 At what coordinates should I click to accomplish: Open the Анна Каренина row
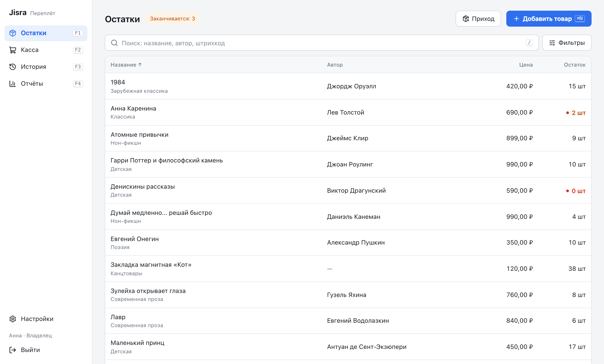348,113
